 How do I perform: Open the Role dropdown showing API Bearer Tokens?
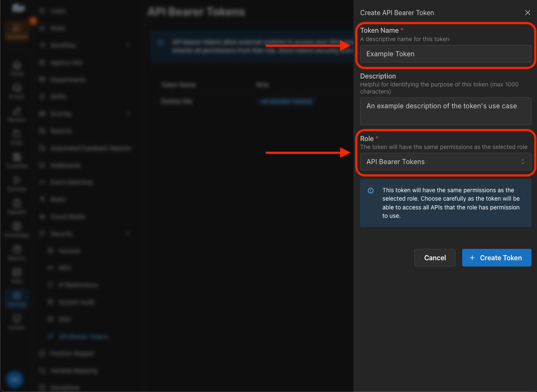pyautogui.click(x=445, y=162)
